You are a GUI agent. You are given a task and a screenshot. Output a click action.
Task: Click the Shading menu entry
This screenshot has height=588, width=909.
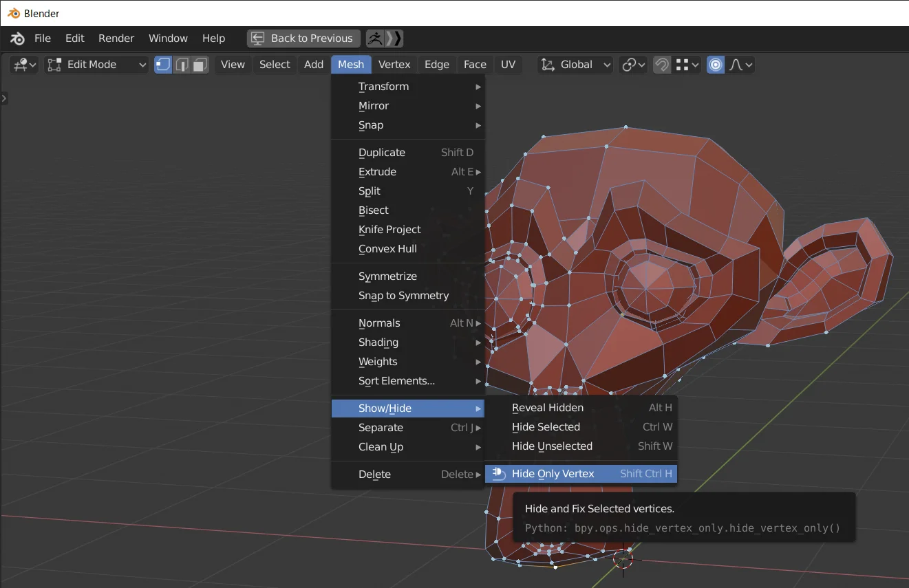[378, 342]
